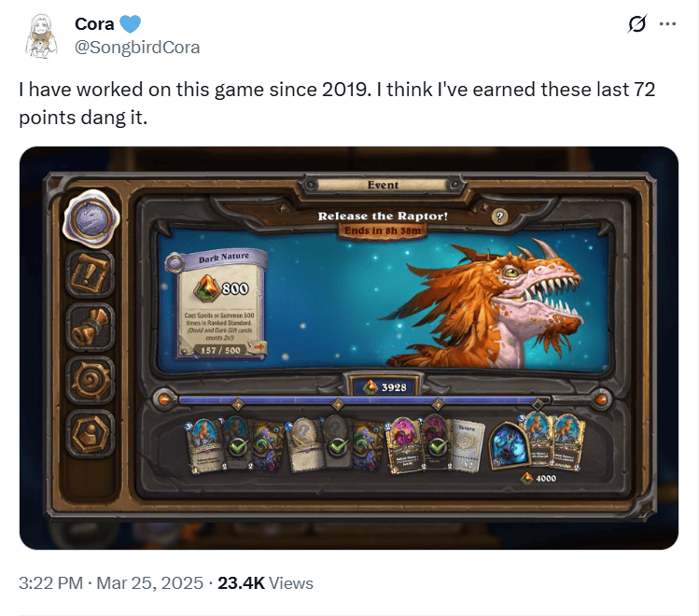Screen dimensions: 699x616
Task: Click the first diamond milestone marker
Action: click(x=238, y=404)
